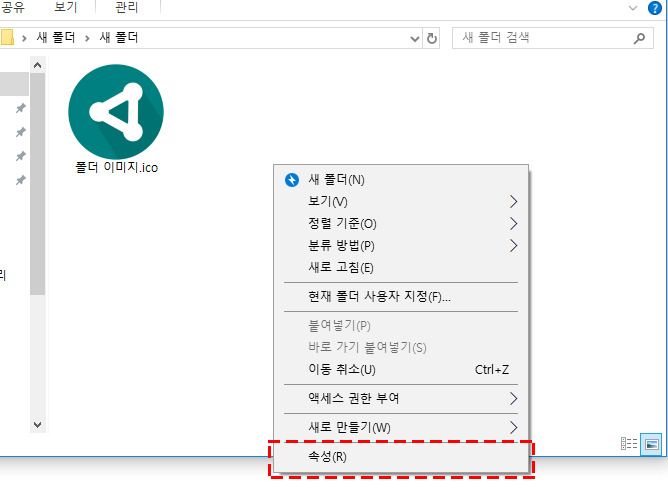Click the third pin icon in navigation pane
The width and height of the screenshot is (668, 493).
pyautogui.click(x=20, y=156)
